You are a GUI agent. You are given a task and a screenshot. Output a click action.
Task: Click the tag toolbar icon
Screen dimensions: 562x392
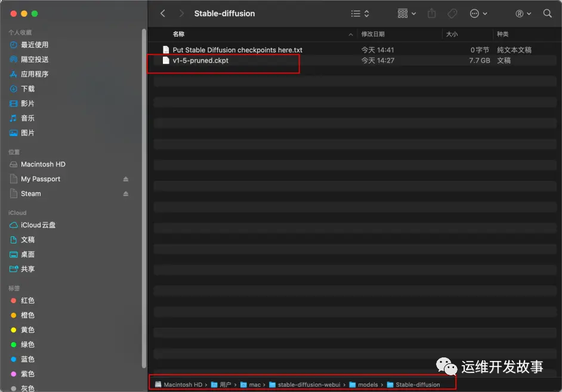point(452,14)
